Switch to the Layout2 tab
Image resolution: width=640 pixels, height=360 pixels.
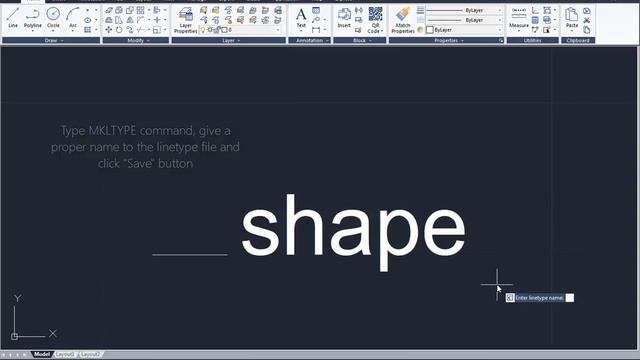coord(90,354)
